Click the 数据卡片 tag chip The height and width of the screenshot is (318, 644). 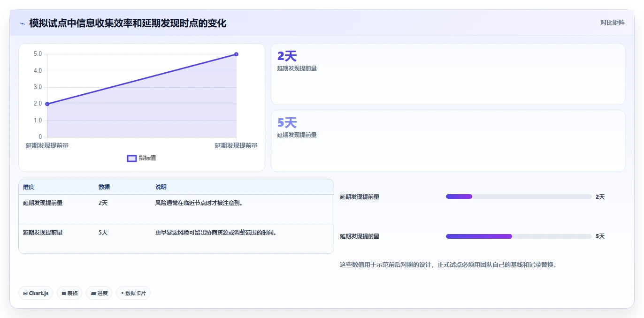click(133, 293)
